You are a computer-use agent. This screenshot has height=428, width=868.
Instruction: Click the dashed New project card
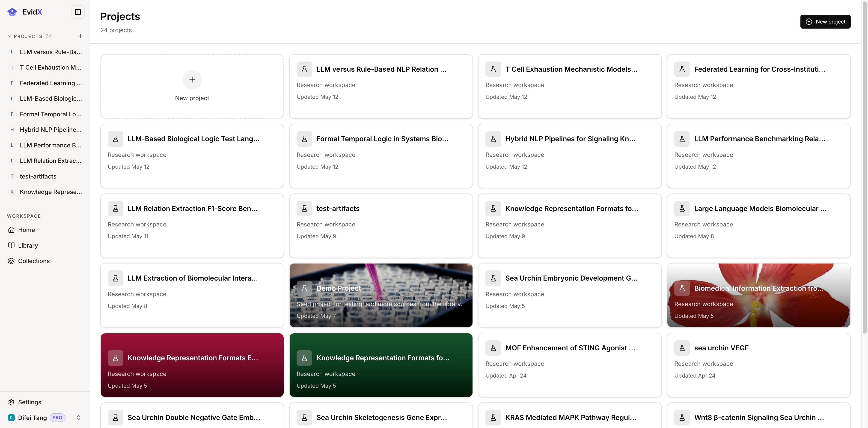coord(192,86)
